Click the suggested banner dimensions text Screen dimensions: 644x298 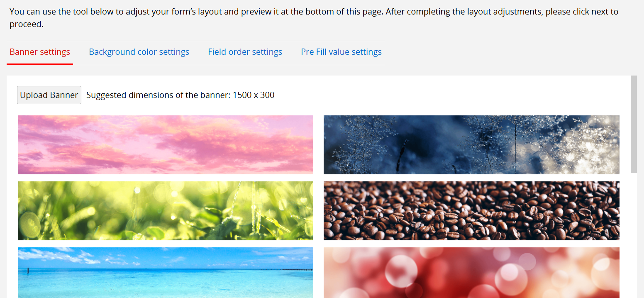180,95
